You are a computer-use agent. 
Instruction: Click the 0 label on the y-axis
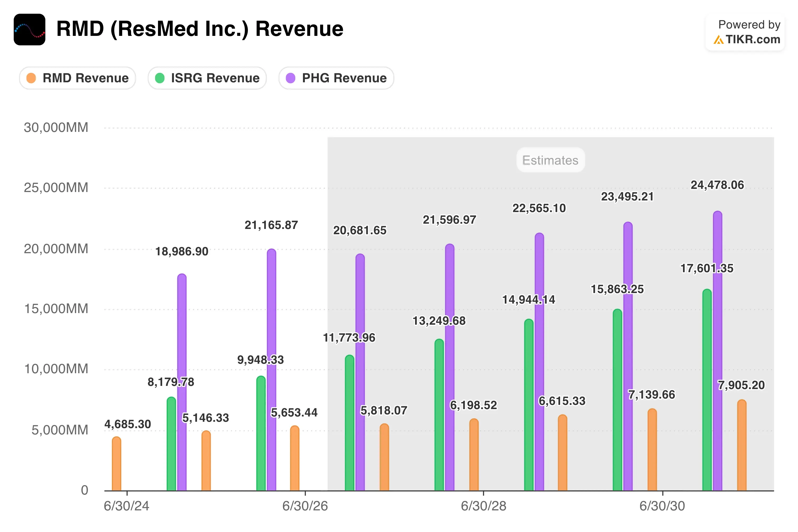pos(84,490)
